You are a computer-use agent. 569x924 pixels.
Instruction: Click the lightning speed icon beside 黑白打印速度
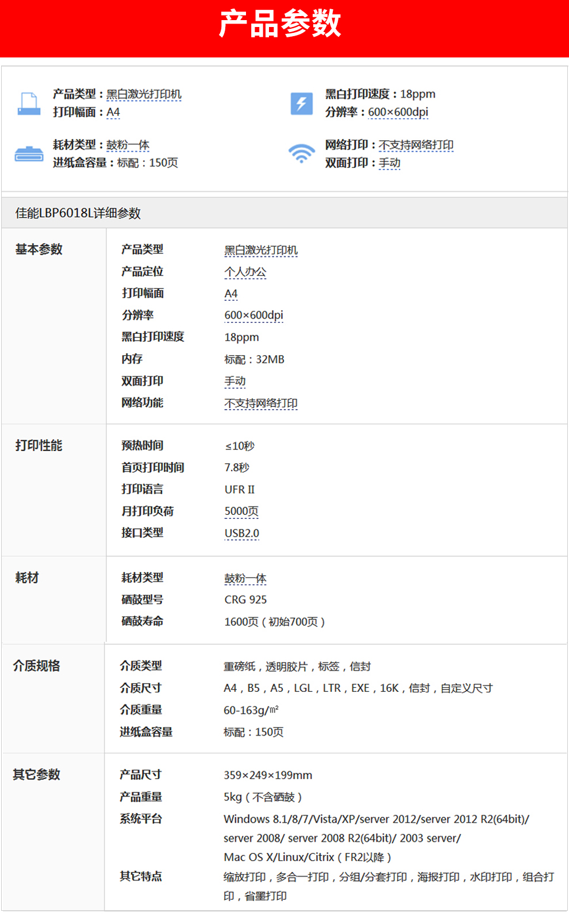click(302, 103)
